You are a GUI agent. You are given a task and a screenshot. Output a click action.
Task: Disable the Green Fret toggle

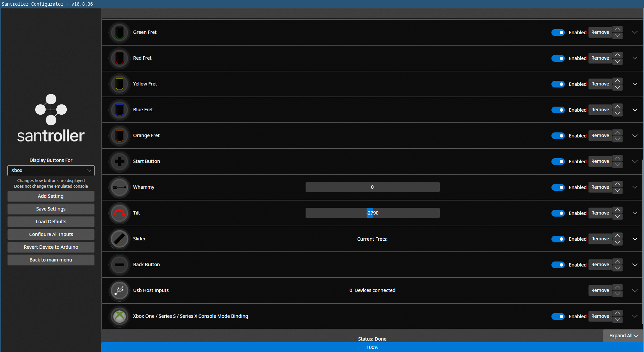(x=558, y=33)
